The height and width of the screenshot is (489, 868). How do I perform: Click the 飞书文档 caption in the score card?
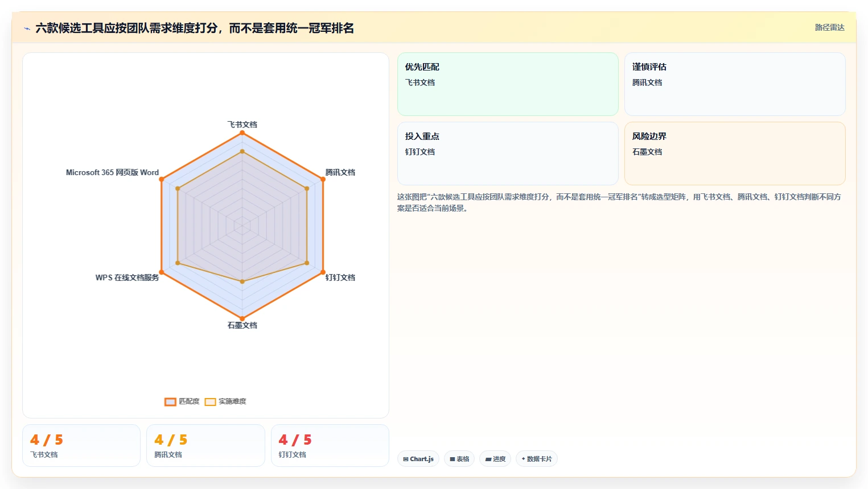pyautogui.click(x=44, y=455)
